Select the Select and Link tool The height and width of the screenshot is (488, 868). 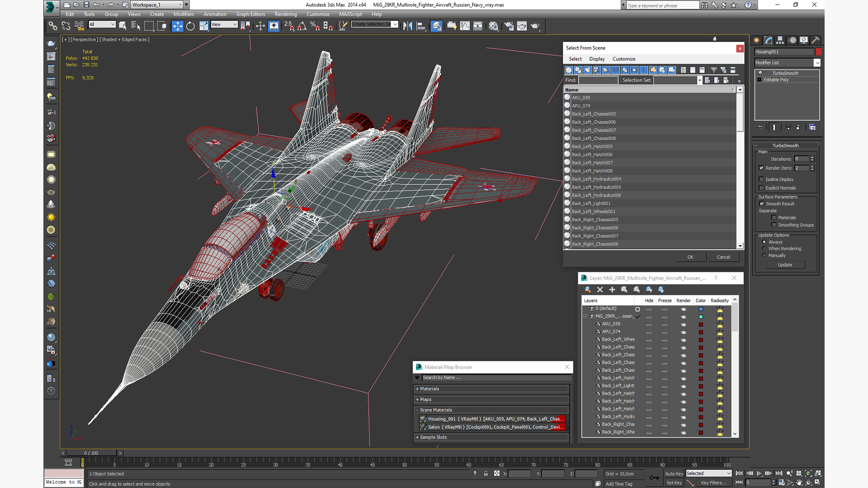53,26
